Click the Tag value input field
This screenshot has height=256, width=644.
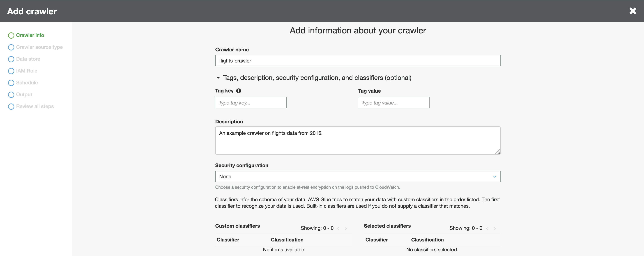(394, 103)
